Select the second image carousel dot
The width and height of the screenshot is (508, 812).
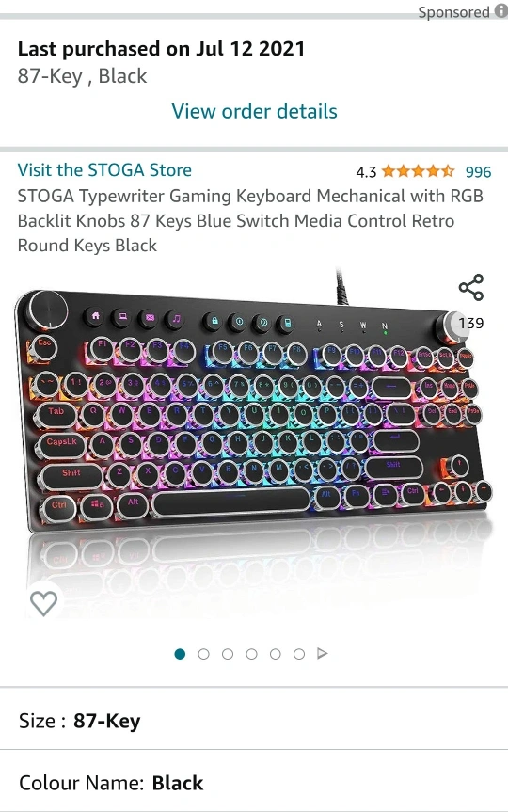coord(203,654)
